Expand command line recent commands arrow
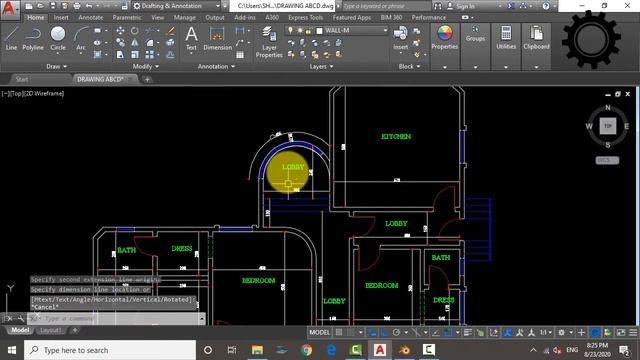Screen dimensions: 640x360 pyautogui.click(x=202, y=318)
